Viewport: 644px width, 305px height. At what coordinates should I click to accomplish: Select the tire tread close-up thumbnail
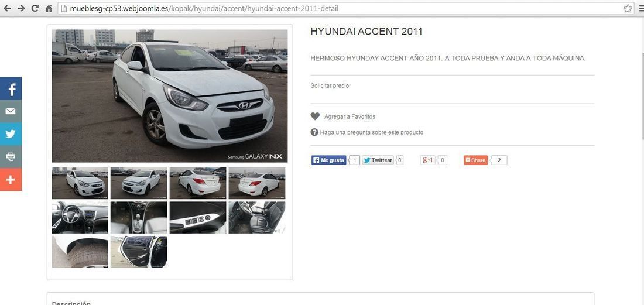pos(80,252)
